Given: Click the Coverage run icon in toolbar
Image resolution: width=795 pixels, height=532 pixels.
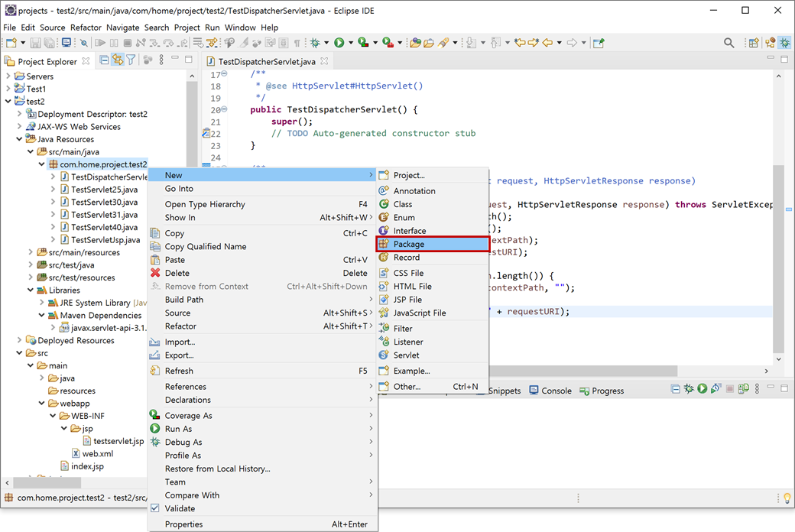Looking at the screenshot, I should tap(363, 43).
